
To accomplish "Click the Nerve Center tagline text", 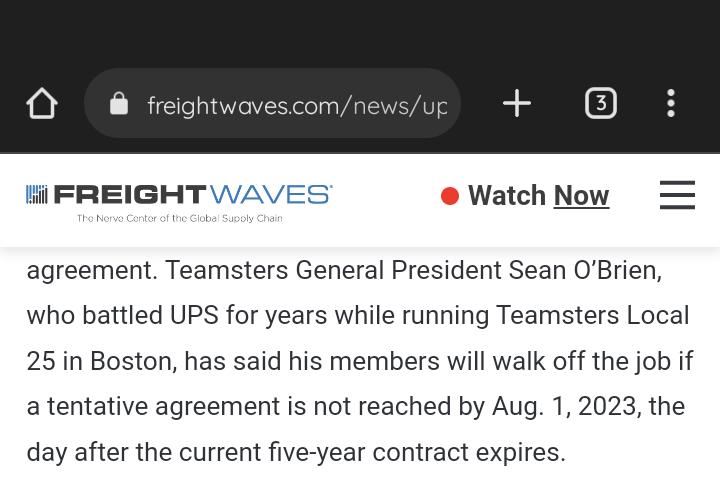I will coord(180,218).
